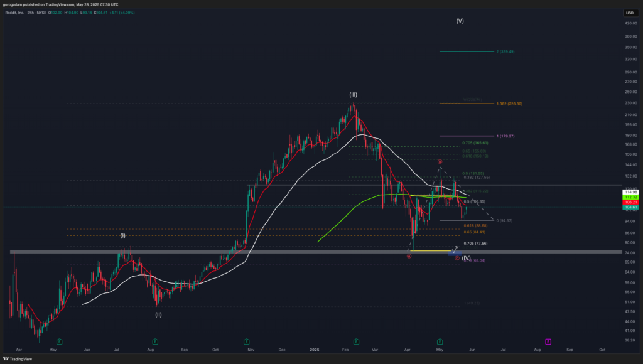Click the earnings 'E' marker near November 2024
The width and height of the screenshot is (643, 364).
pos(246,341)
